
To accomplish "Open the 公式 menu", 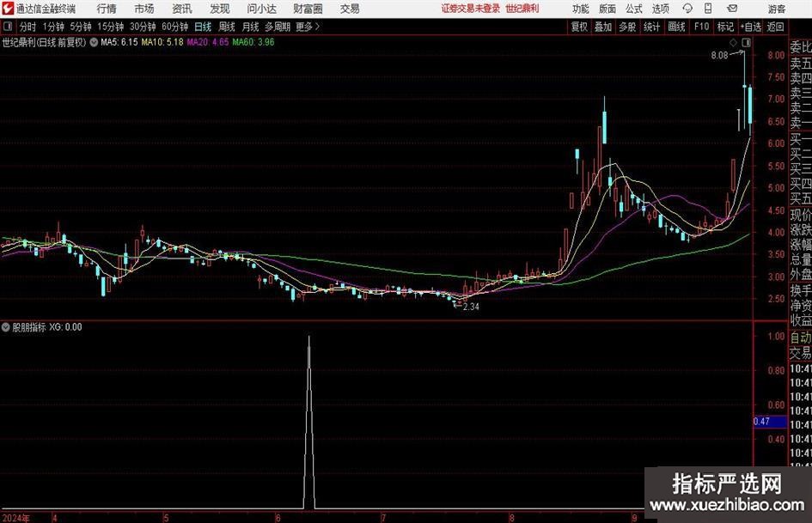I will point(633,9).
